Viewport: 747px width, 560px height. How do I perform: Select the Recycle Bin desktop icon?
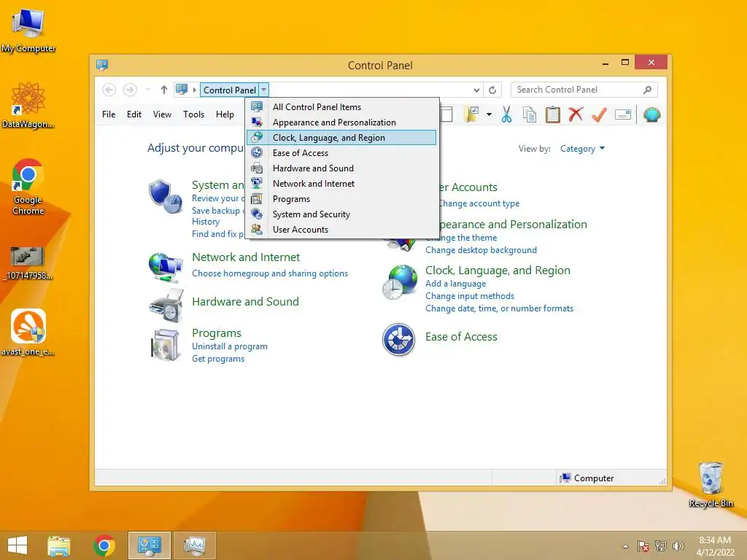click(x=711, y=484)
